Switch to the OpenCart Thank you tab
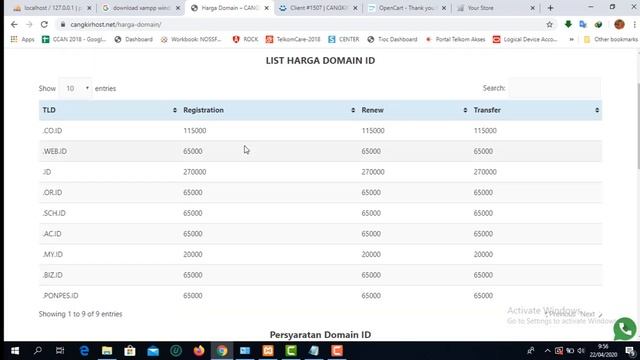 [407, 8]
